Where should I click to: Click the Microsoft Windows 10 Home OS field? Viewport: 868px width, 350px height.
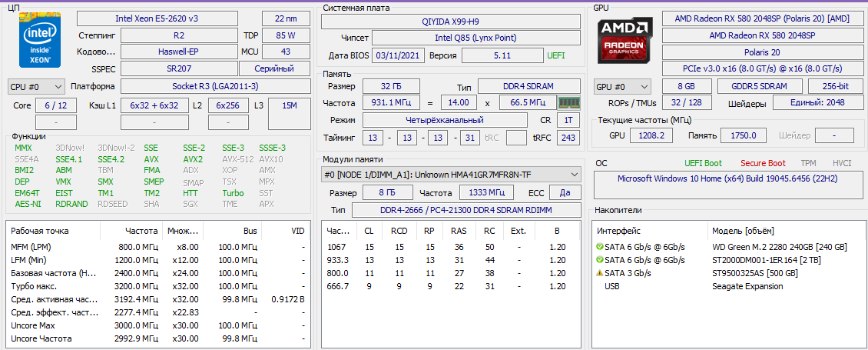pos(726,178)
